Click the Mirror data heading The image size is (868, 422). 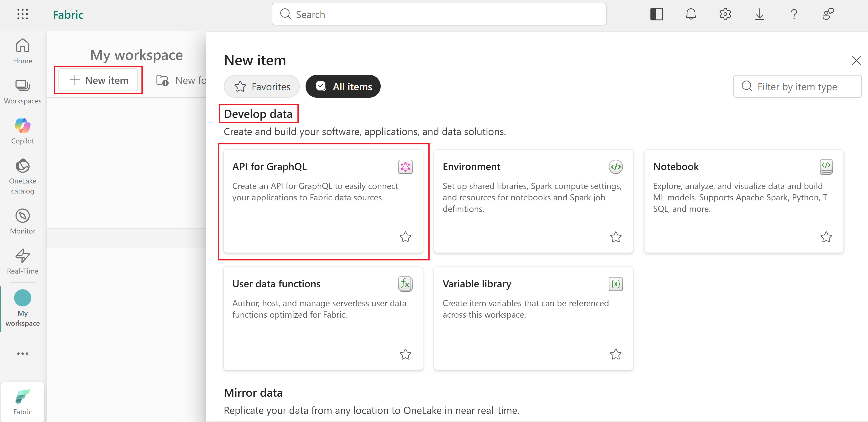tap(253, 392)
